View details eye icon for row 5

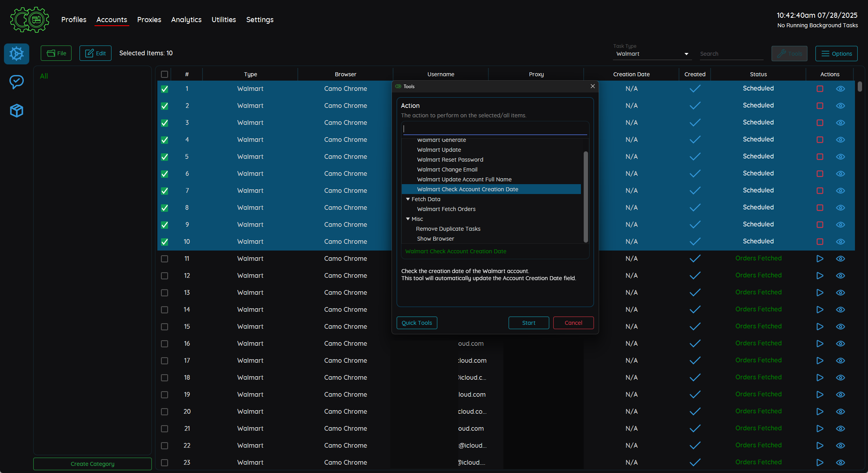tap(841, 157)
